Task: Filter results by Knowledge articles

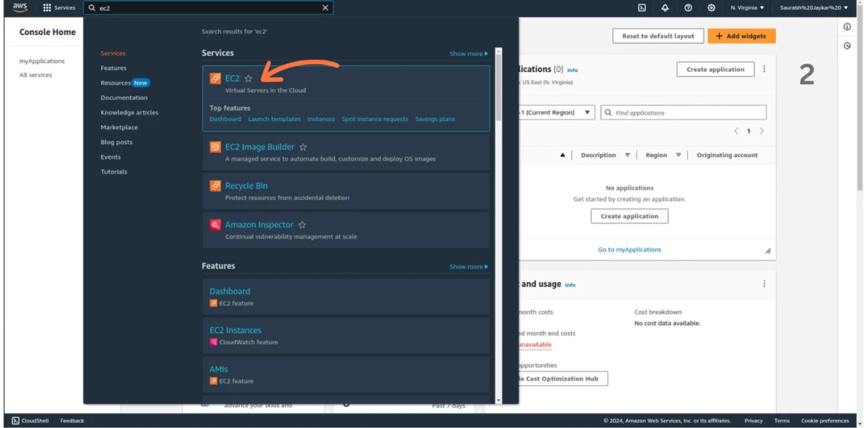Action: (129, 112)
